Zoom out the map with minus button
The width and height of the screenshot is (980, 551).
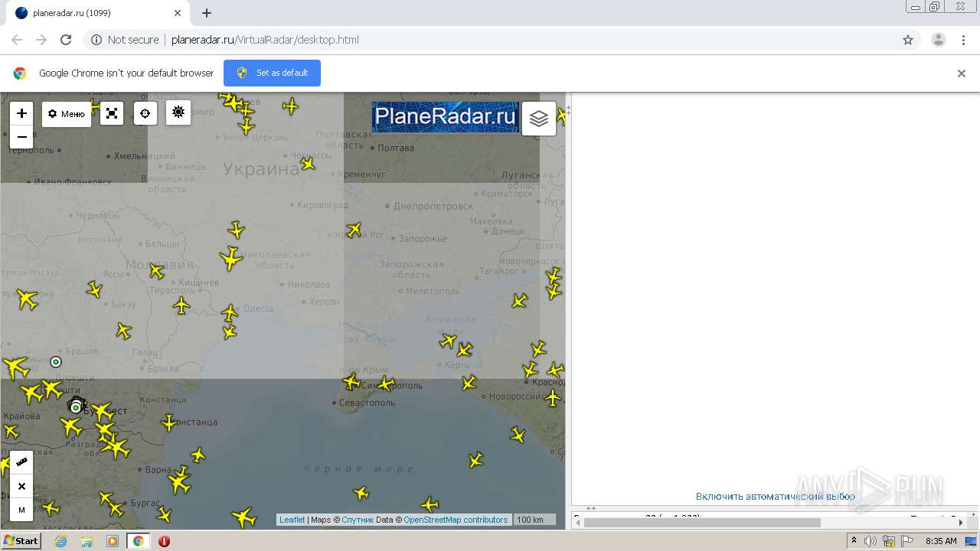21,137
